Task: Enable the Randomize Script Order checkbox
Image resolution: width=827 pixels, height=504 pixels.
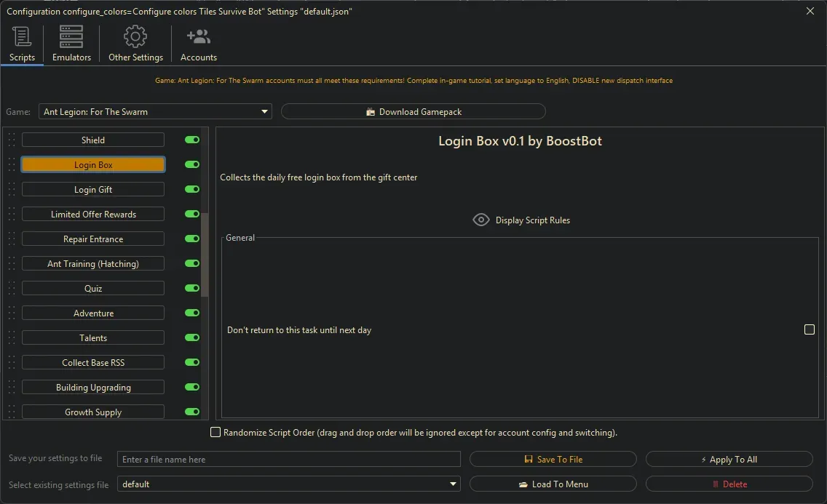Action: pyautogui.click(x=215, y=433)
